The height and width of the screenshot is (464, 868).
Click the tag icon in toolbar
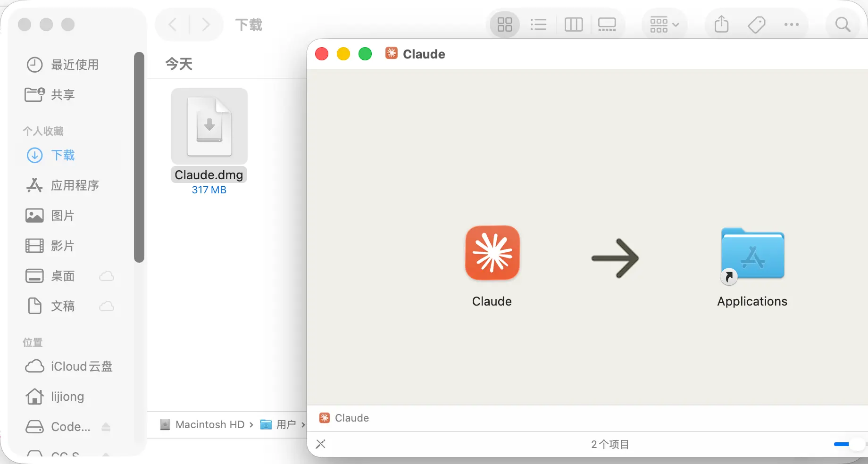click(x=756, y=25)
